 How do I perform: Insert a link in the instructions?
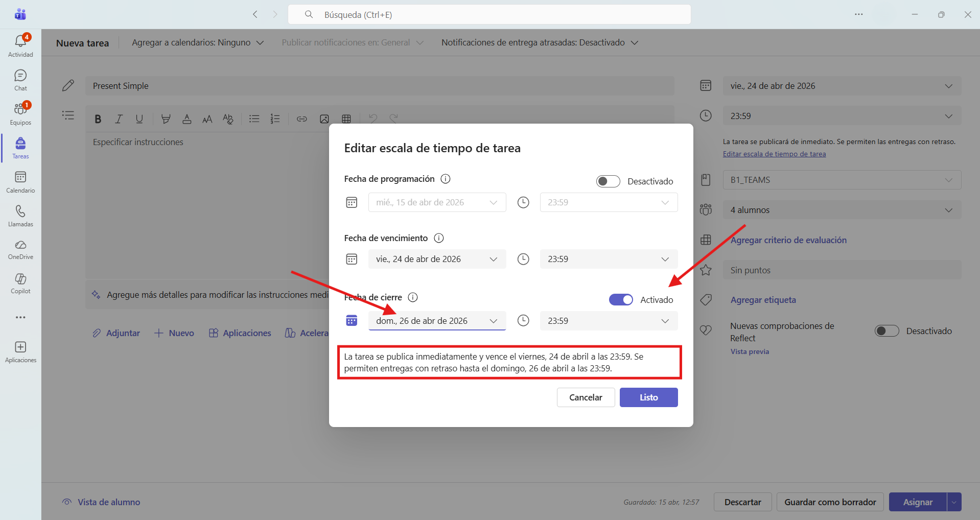[302, 119]
